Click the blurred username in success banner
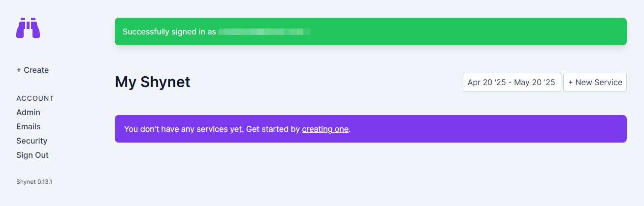Screen dimensions: 644x206 pos(264,32)
